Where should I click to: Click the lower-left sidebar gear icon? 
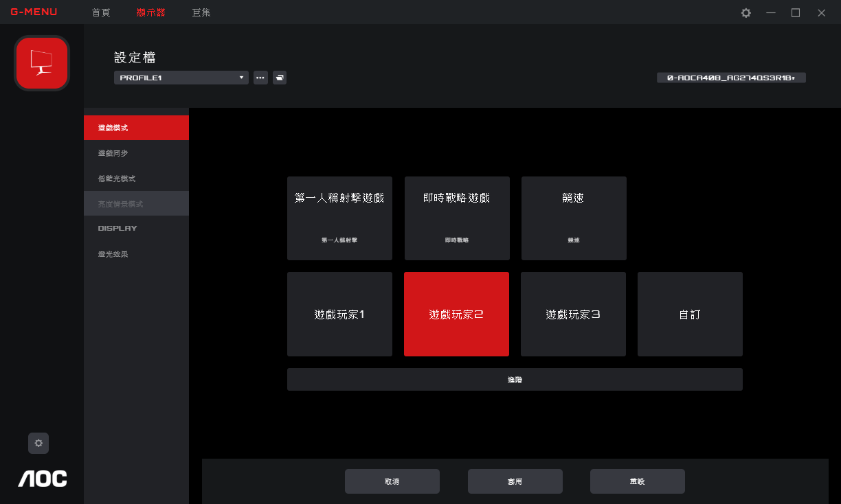38,443
